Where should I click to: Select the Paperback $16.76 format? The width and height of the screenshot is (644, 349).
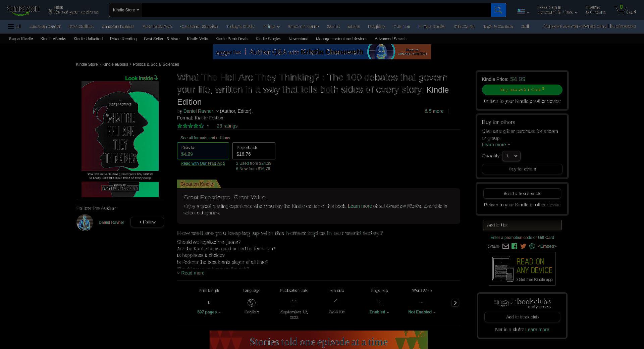click(x=254, y=151)
